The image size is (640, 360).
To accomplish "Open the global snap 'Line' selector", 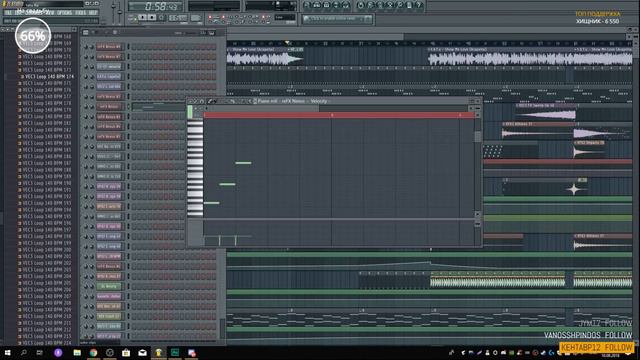I will pyautogui.click(x=284, y=18).
